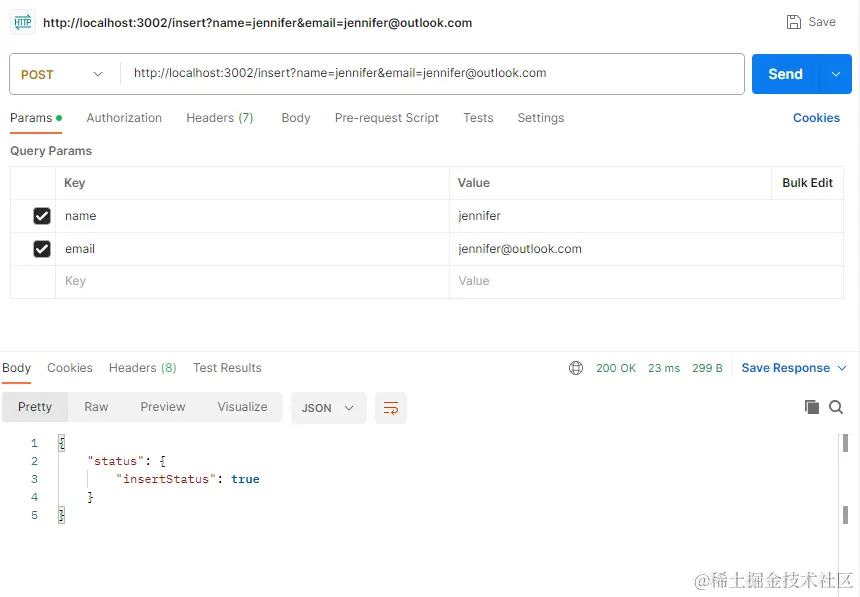Screen dimensions: 860x597
Task: Open the POST method dropdown
Action: (61, 74)
